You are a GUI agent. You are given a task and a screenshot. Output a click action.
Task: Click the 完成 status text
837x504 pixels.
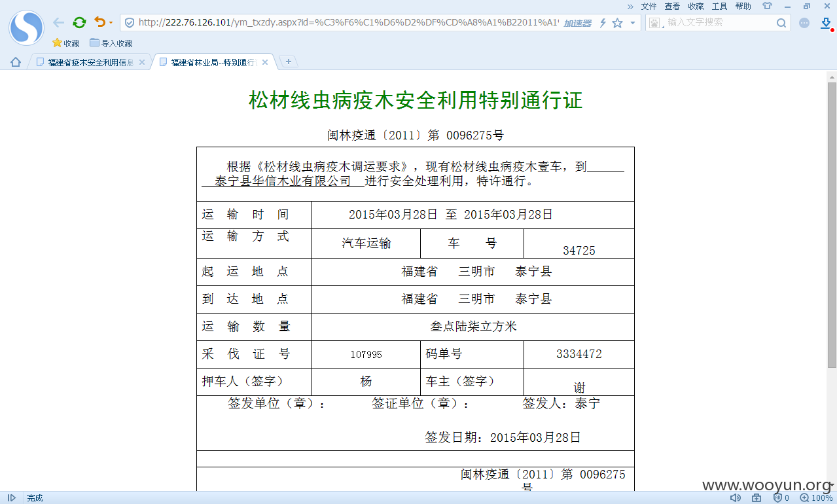tap(35, 497)
